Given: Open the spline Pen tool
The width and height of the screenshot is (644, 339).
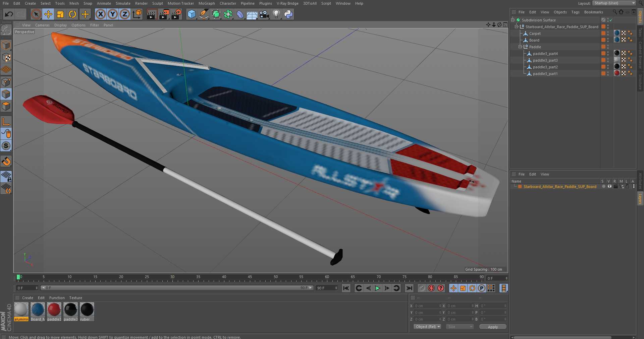Looking at the screenshot, I should point(204,14).
